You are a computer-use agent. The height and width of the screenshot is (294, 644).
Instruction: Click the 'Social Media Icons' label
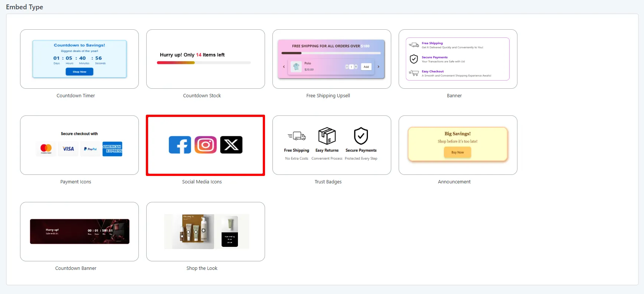(202, 182)
